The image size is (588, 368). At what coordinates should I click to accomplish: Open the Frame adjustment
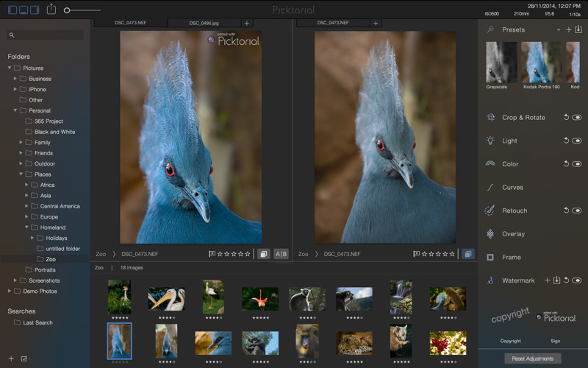coord(511,258)
